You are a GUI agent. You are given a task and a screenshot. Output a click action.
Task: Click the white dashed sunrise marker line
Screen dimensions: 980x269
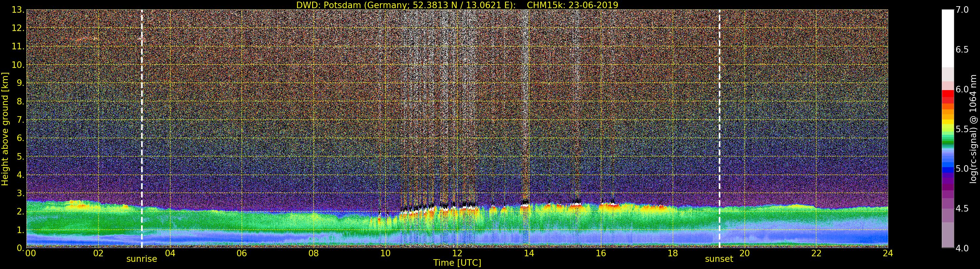(x=142, y=129)
